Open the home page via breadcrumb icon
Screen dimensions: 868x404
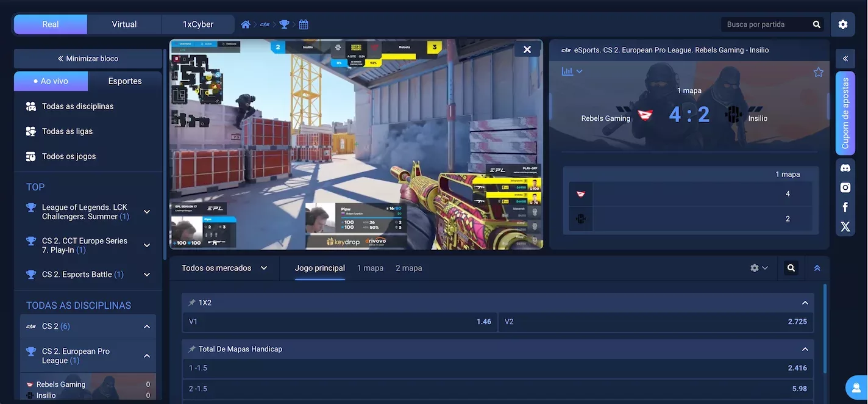245,24
